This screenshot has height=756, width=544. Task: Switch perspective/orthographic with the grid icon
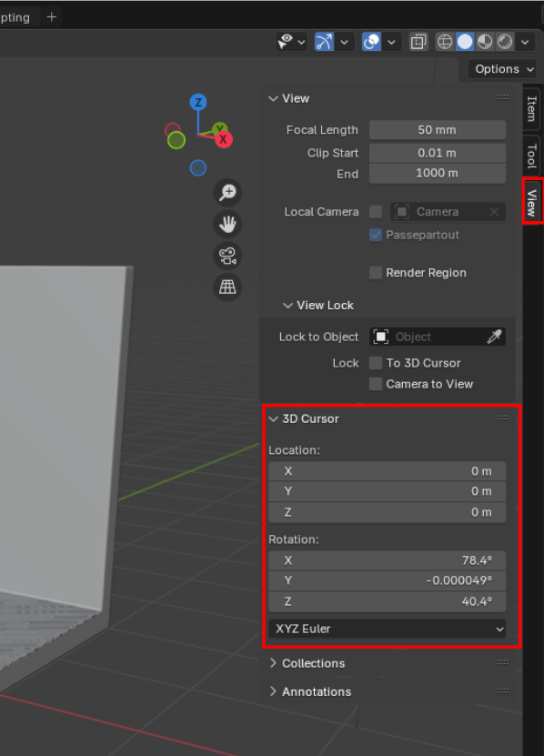click(x=227, y=287)
